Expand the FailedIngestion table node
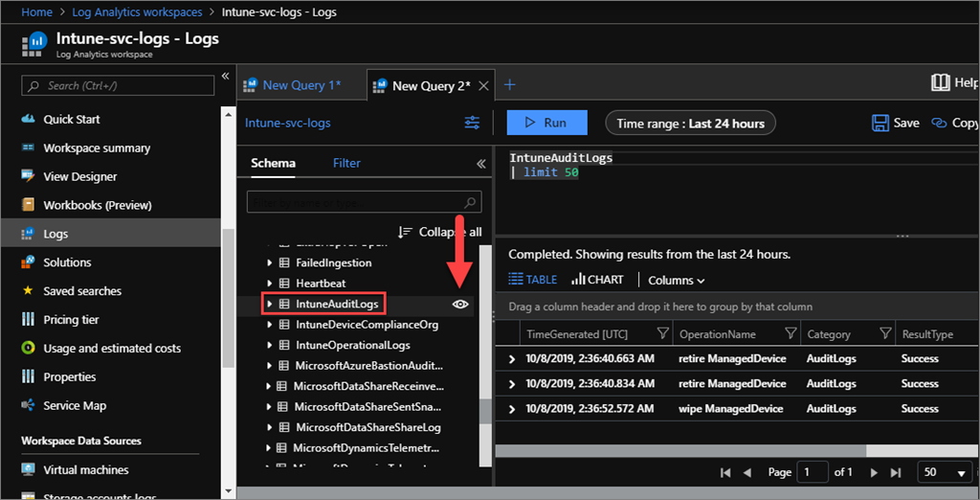This screenshot has height=500, width=980. pyautogui.click(x=269, y=262)
